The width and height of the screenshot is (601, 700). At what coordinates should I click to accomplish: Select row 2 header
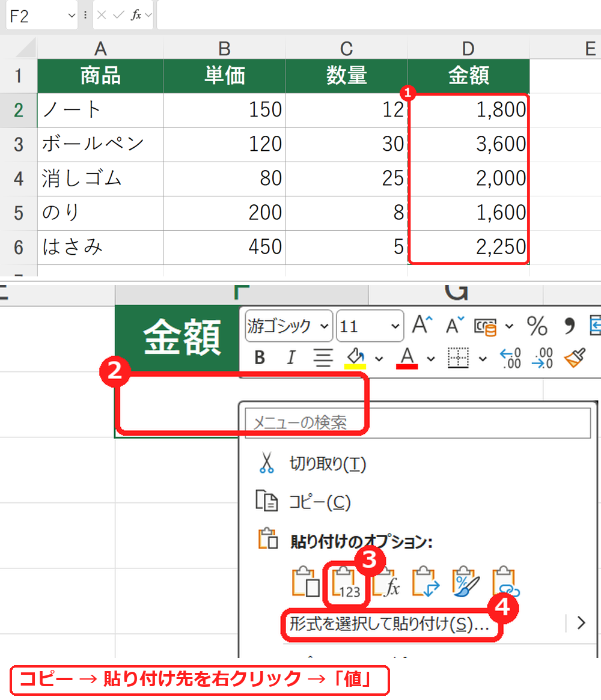(18, 111)
